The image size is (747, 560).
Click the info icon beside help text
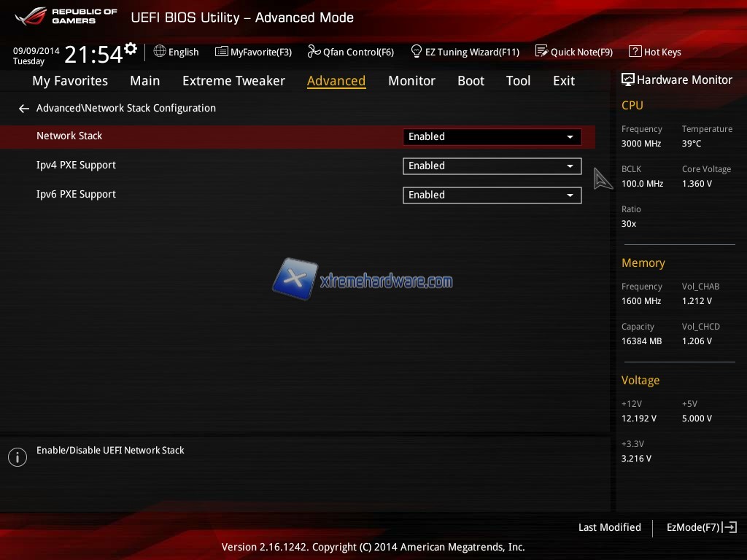pos(17,457)
